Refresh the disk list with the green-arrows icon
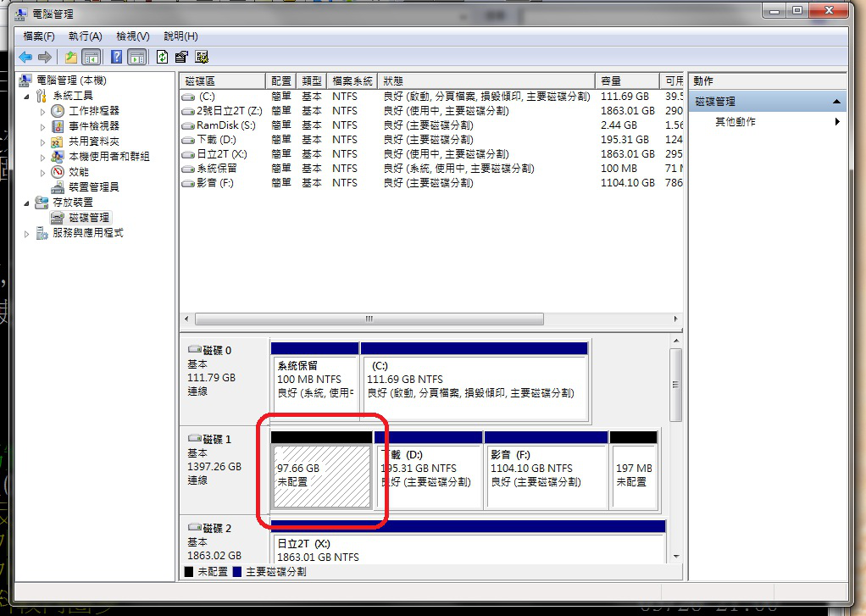The width and height of the screenshot is (866, 616). [x=162, y=57]
